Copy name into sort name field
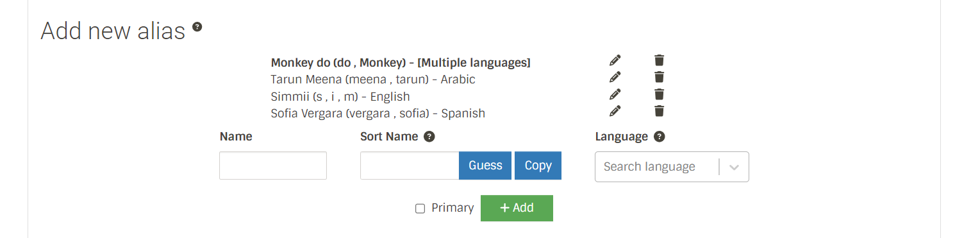The image size is (980, 238). pos(538,166)
